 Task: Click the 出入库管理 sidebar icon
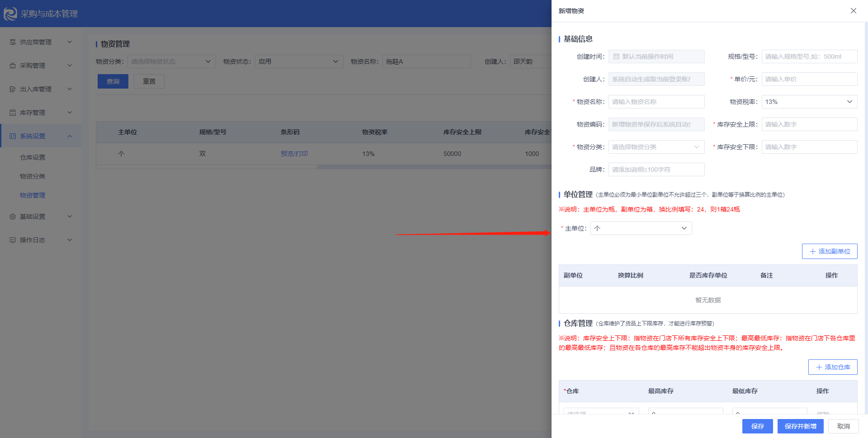[x=13, y=89]
